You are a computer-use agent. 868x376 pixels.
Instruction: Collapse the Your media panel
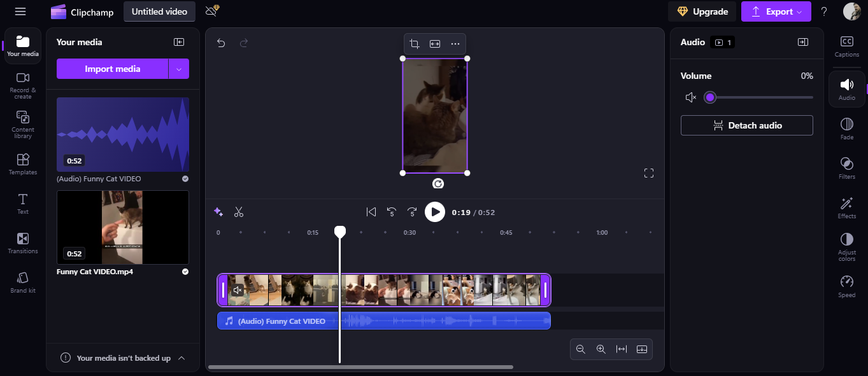click(x=179, y=41)
